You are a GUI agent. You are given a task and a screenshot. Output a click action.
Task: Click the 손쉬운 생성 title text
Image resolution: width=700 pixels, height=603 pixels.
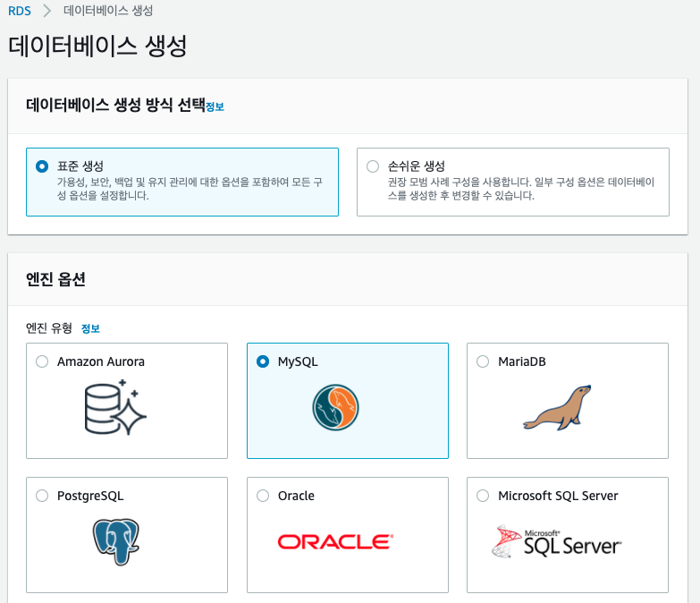pos(417,166)
